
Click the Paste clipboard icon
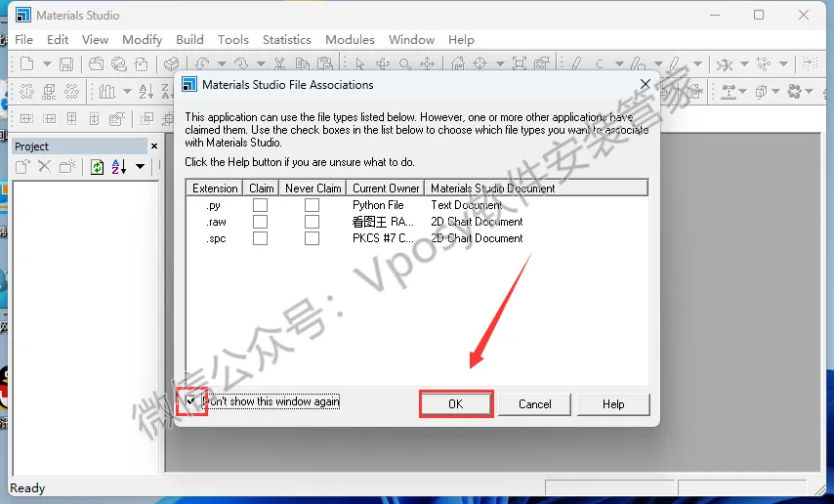tap(324, 64)
